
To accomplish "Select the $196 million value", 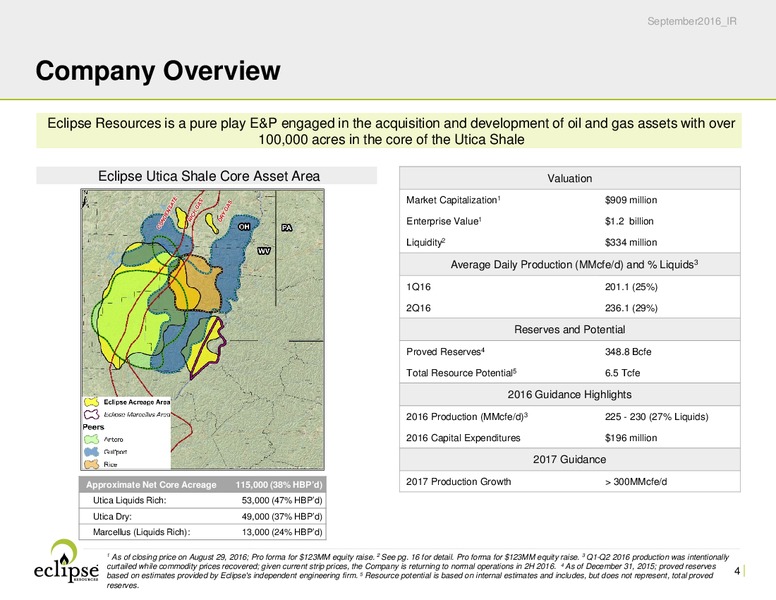I will click(x=631, y=438).
